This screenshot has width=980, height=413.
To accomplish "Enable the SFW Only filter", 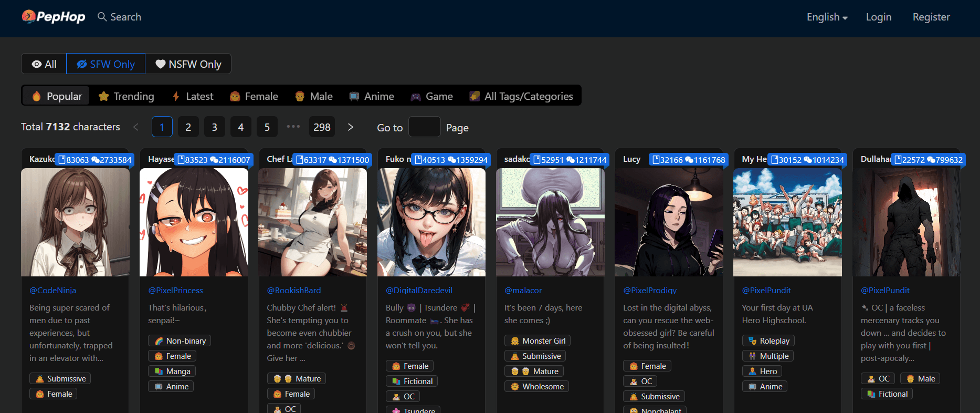I will [x=106, y=64].
